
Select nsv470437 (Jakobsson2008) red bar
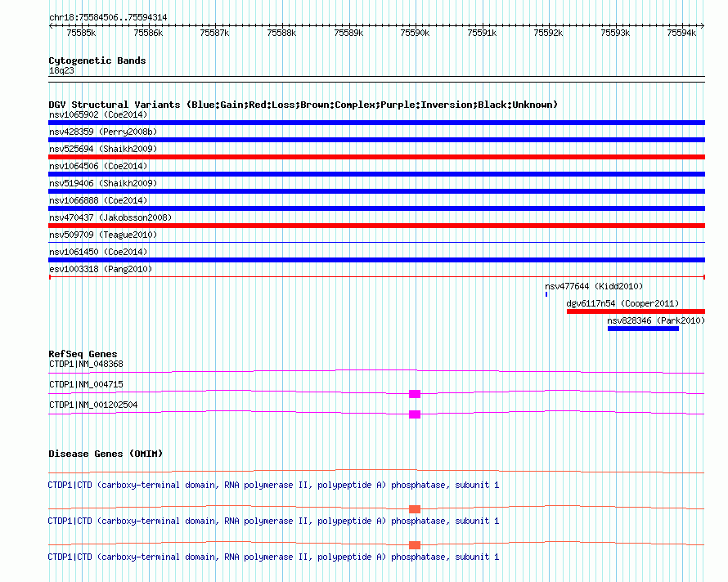tap(376, 226)
